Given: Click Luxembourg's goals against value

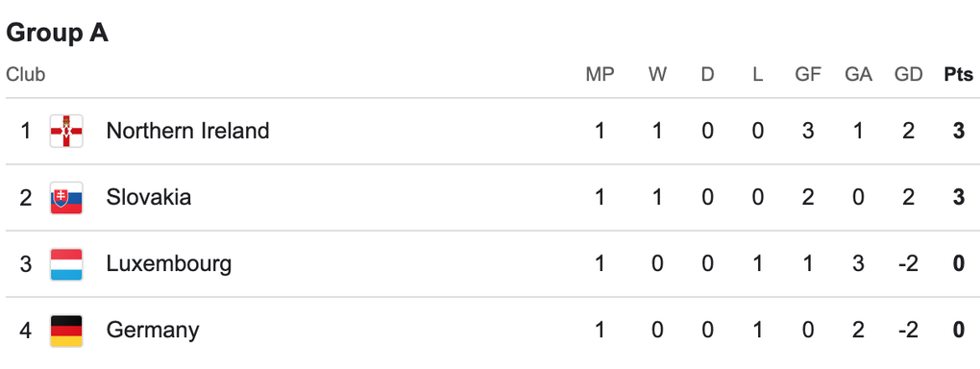Looking at the screenshot, I should (858, 263).
